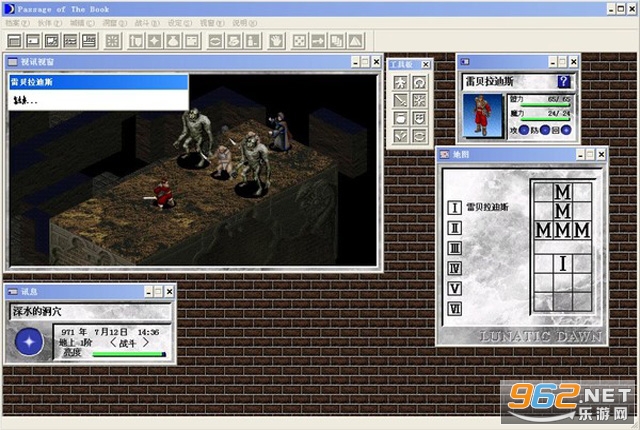640x430 pixels.
Task: Click the picture-window toolbar icon
Action: (x=52, y=41)
